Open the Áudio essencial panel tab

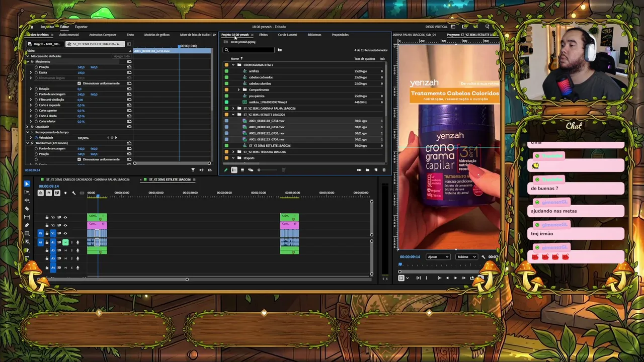tap(69, 35)
